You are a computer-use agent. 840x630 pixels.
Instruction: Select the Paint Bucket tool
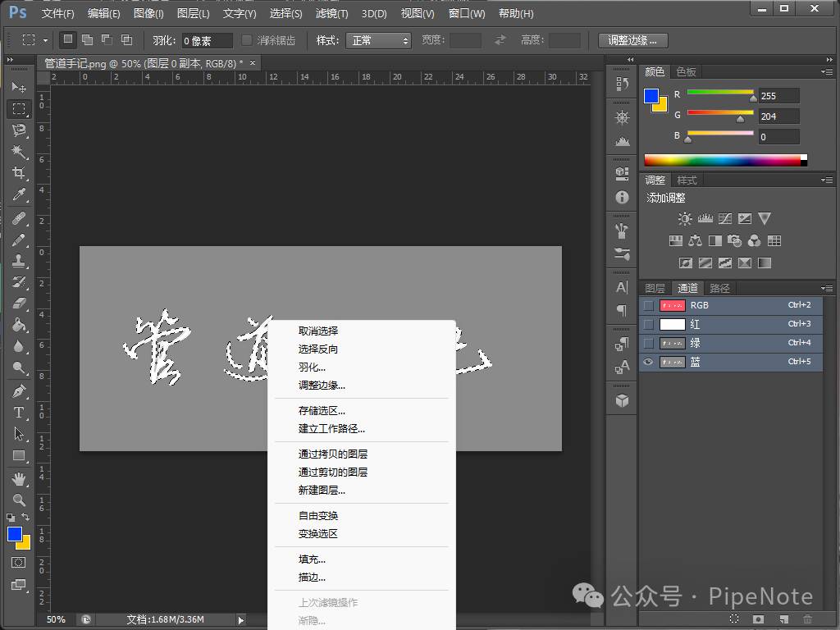click(19, 325)
